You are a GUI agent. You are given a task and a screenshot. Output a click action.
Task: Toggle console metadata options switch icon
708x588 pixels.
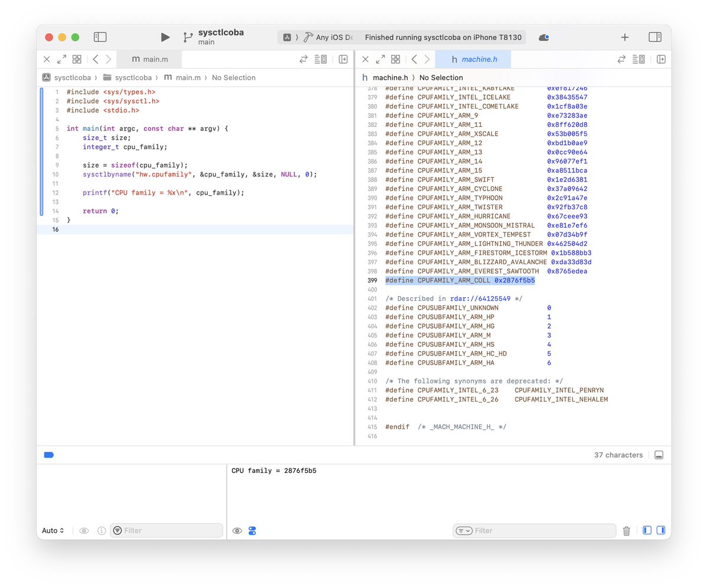(x=253, y=531)
